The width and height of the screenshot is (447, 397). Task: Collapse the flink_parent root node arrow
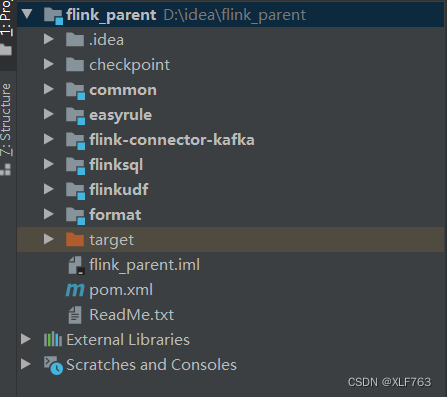(x=27, y=14)
